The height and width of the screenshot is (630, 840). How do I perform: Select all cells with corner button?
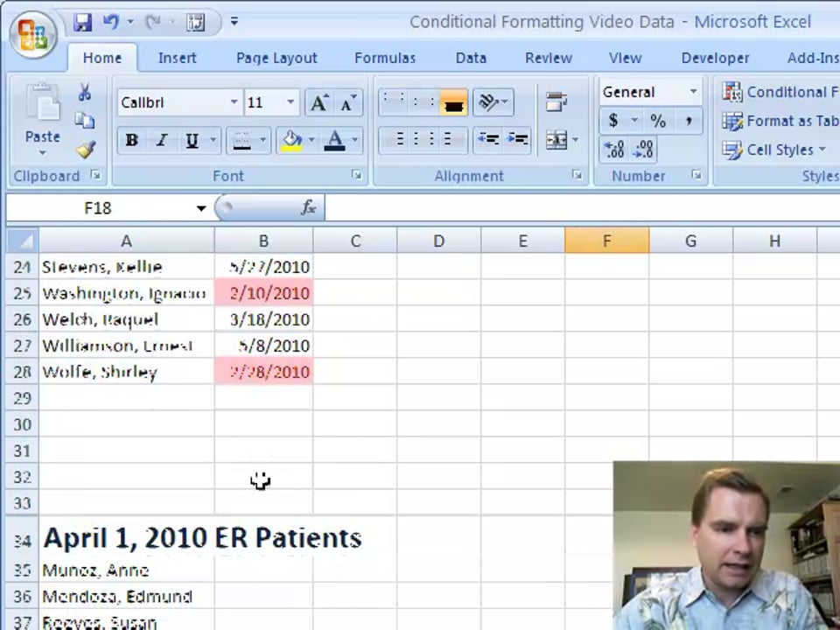tap(22, 241)
